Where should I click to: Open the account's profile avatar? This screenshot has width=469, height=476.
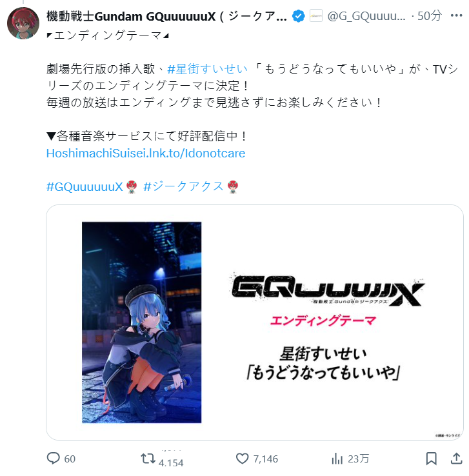click(x=23, y=23)
